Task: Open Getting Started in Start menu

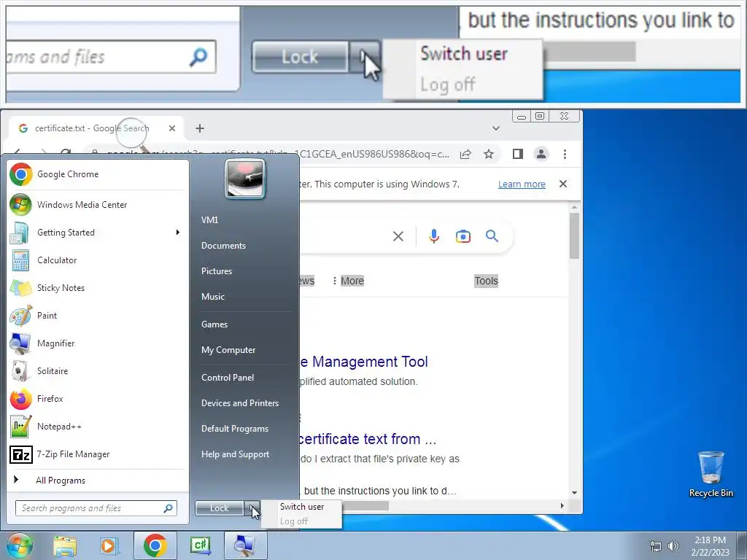Action: click(96, 233)
